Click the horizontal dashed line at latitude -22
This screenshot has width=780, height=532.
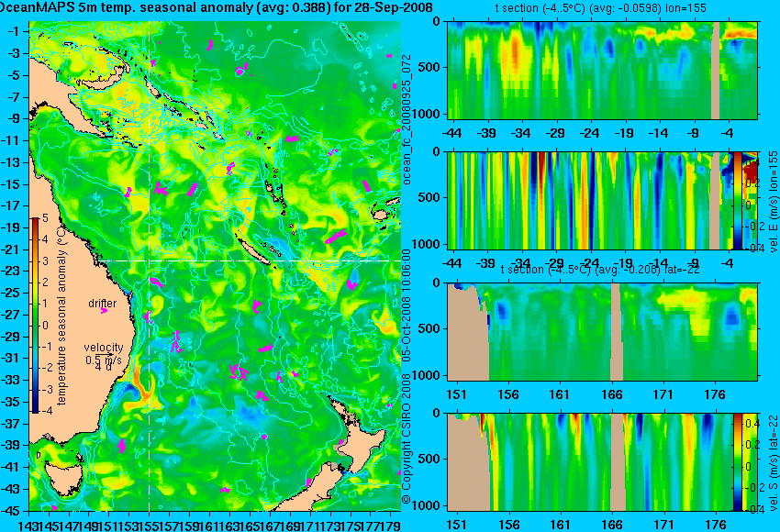coord(251,260)
